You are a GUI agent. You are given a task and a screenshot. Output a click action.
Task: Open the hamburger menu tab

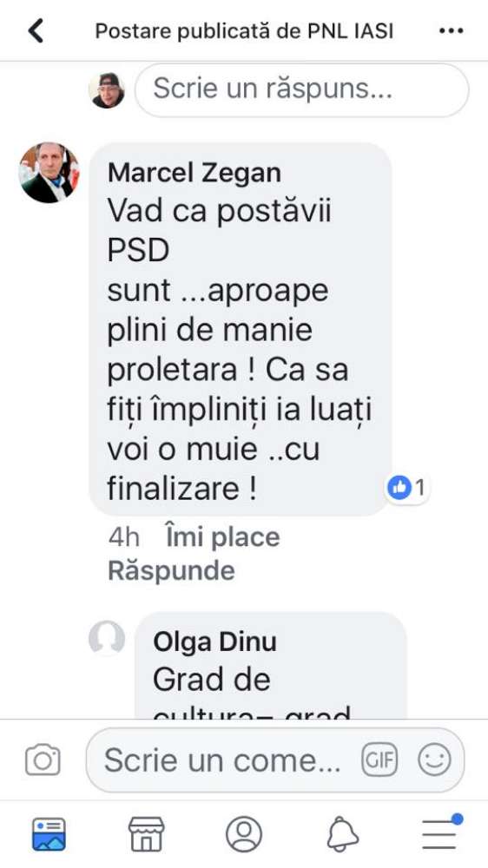pos(440,832)
